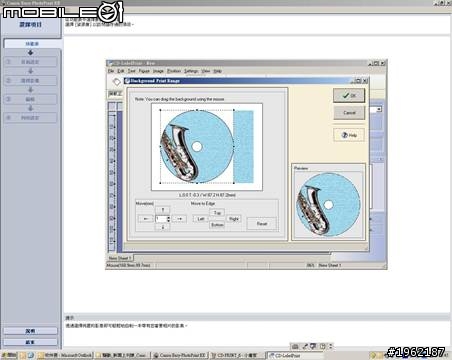Click pen icon in language bar
This screenshot has width=452, height=360.
click(x=305, y=346)
